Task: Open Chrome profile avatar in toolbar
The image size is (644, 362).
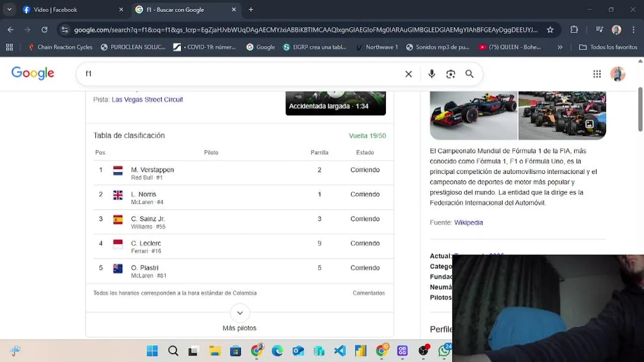Action: (x=616, y=30)
